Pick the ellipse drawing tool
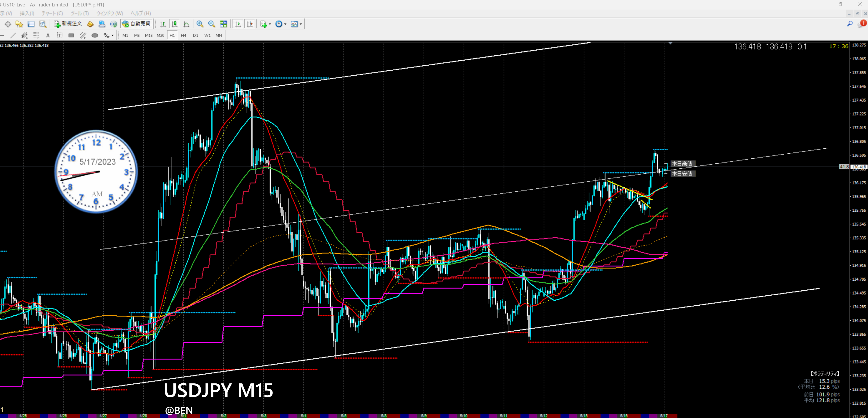The width and height of the screenshot is (868, 418). coord(95,35)
